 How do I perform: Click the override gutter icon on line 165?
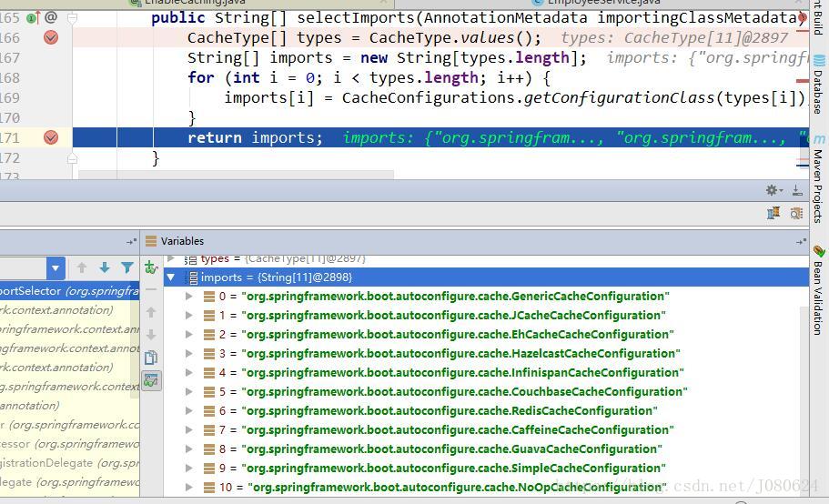33,18
